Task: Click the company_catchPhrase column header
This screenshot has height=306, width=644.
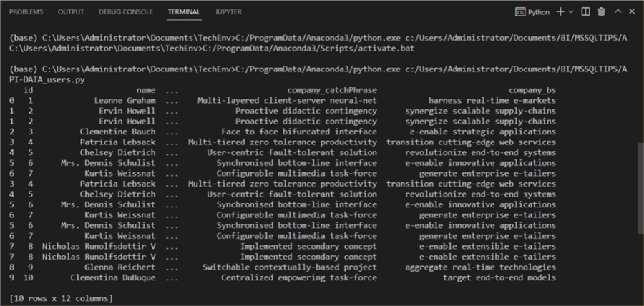Action: [332, 91]
